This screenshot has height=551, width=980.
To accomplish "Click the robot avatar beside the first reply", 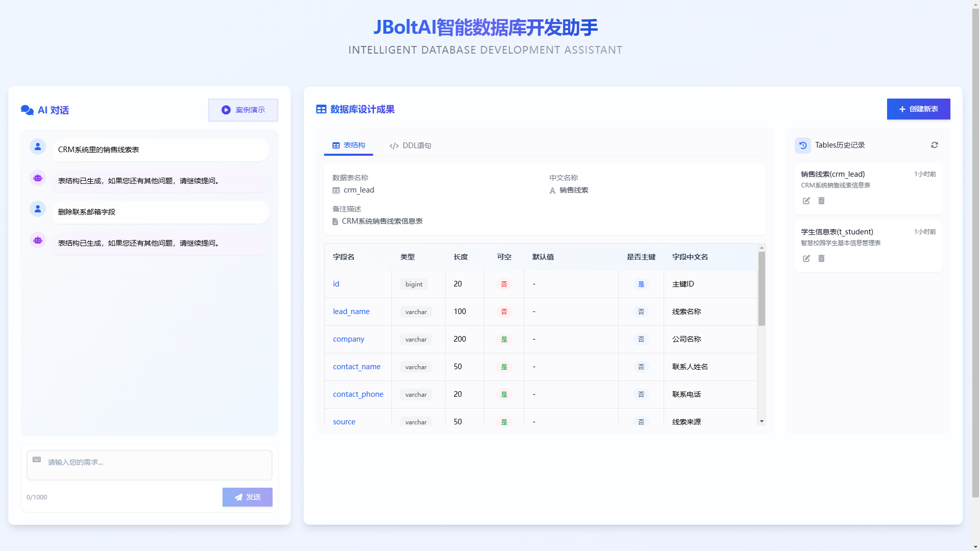I will click(38, 178).
